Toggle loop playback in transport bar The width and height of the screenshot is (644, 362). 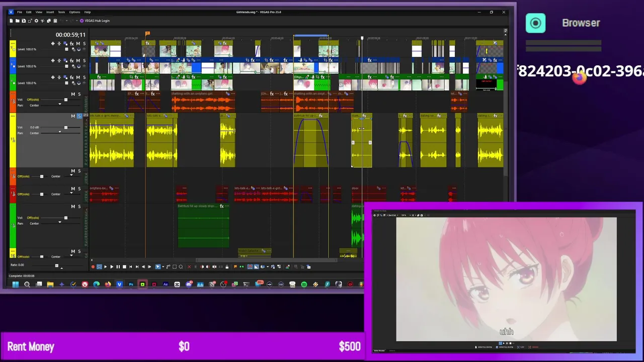[99, 267]
